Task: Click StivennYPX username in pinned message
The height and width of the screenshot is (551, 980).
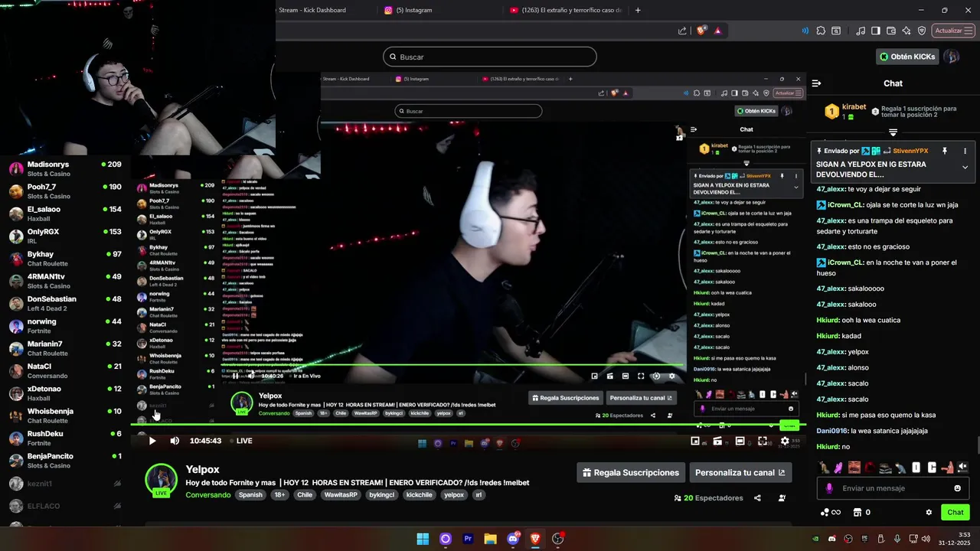Action: click(x=910, y=151)
